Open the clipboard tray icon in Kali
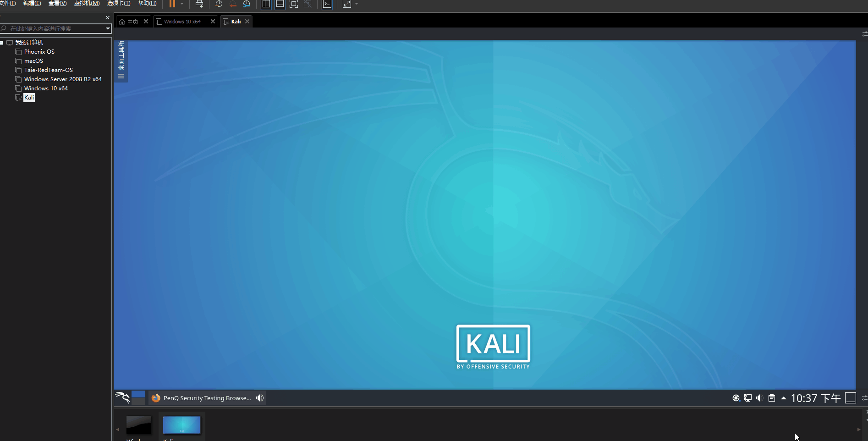The width and height of the screenshot is (868, 441). click(x=772, y=398)
